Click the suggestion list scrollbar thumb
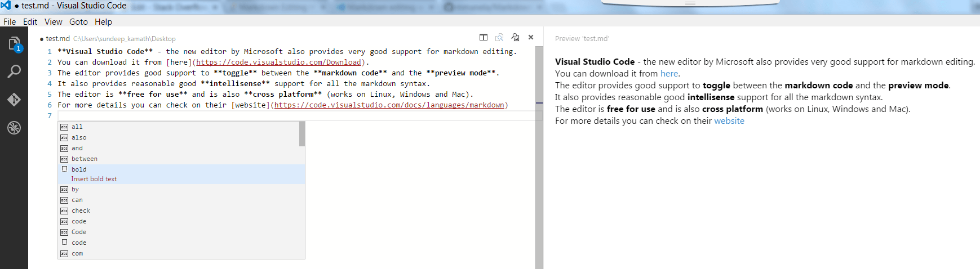 coord(302,134)
